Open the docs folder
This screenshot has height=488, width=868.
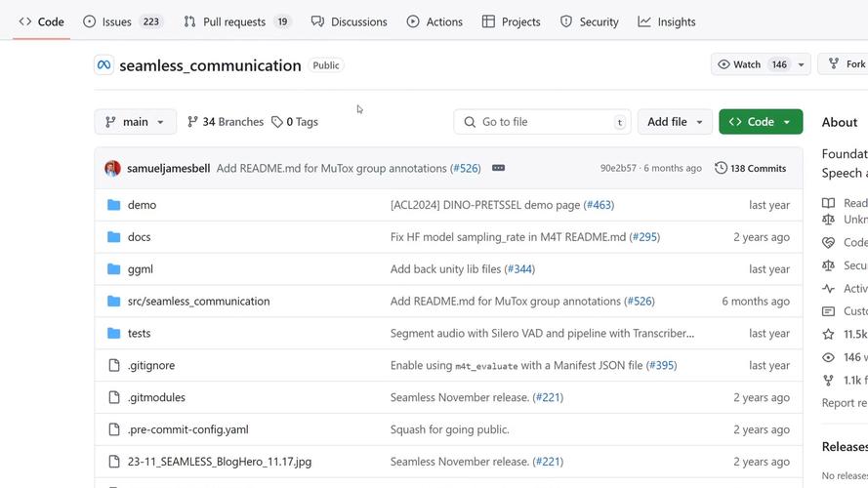(139, 237)
